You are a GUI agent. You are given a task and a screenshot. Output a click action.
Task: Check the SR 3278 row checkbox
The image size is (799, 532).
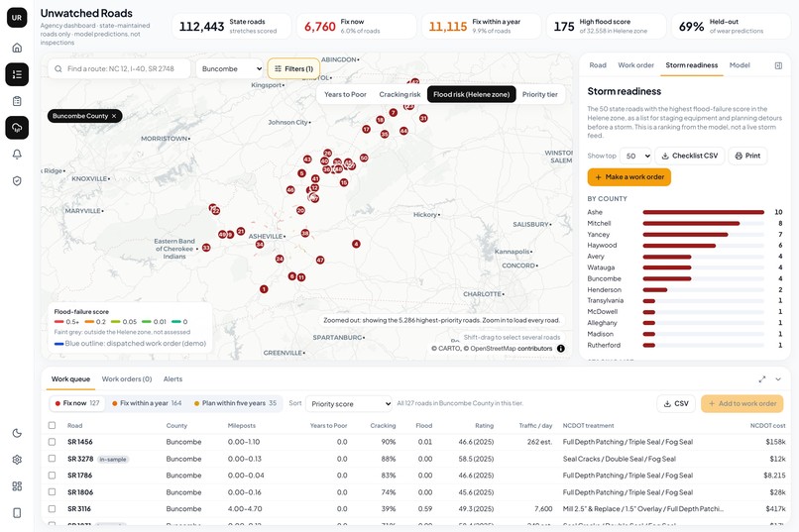pyautogui.click(x=52, y=459)
